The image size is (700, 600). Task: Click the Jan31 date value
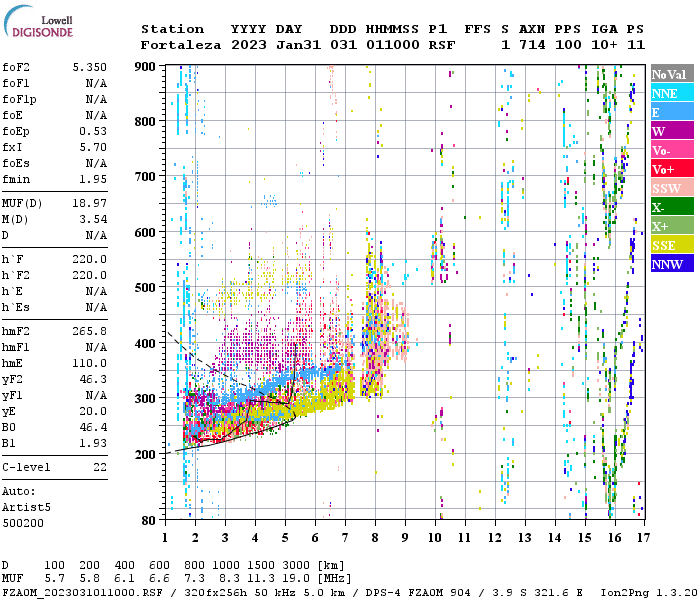point(298,45)
